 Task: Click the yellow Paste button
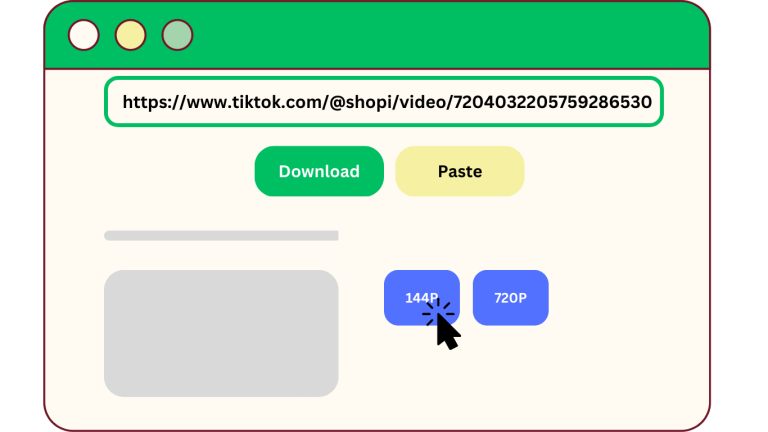(x=459, y=171)
